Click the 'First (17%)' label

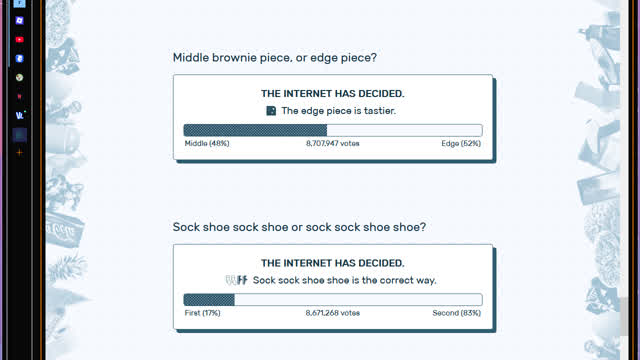click(202, 313)
